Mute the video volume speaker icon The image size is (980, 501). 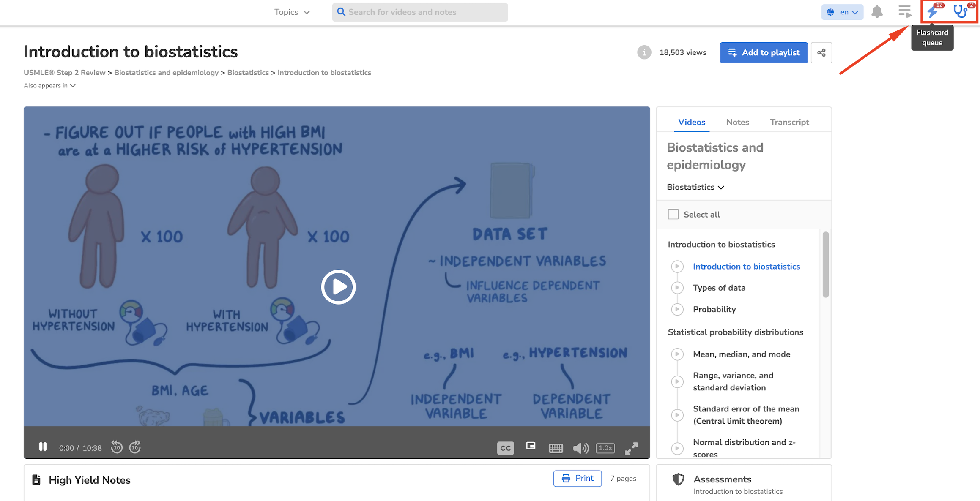(580, 448)
